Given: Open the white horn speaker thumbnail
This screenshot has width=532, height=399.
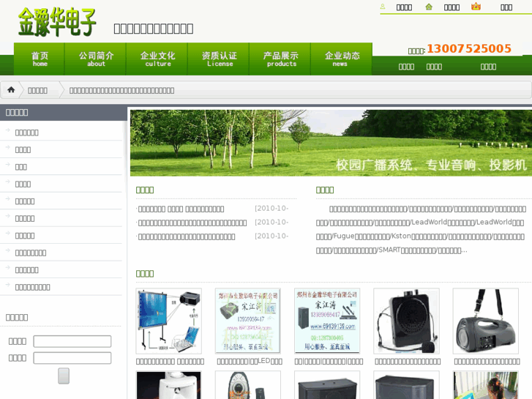Looking at the screenshot, I should pos(168,385).
